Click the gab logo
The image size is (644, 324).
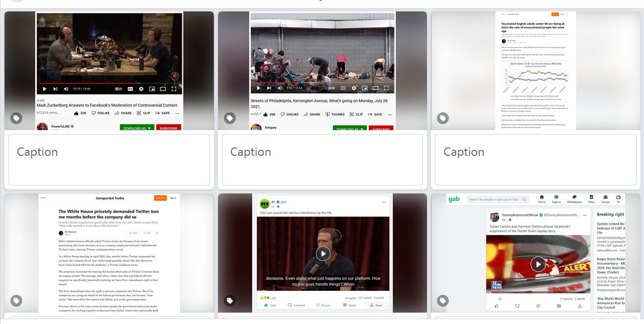tap(454, 199)
